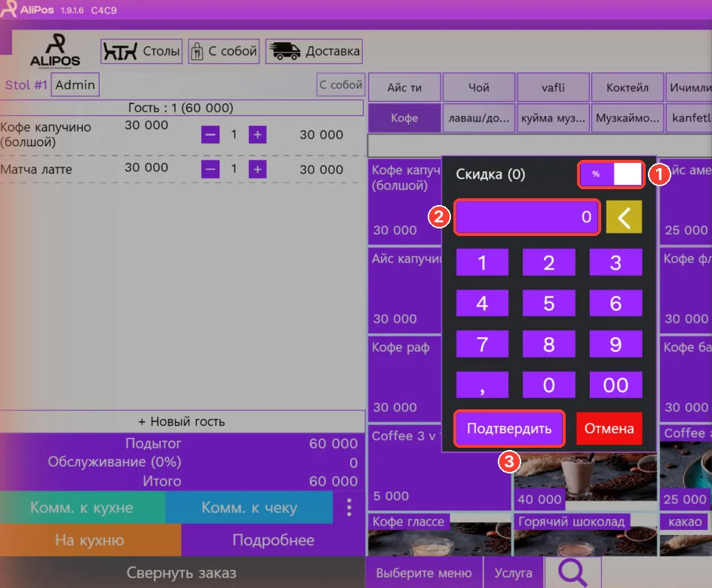Open the Выберите меню selector
The height and width of the screenshot is (588, 712).
tap(424, 573)
